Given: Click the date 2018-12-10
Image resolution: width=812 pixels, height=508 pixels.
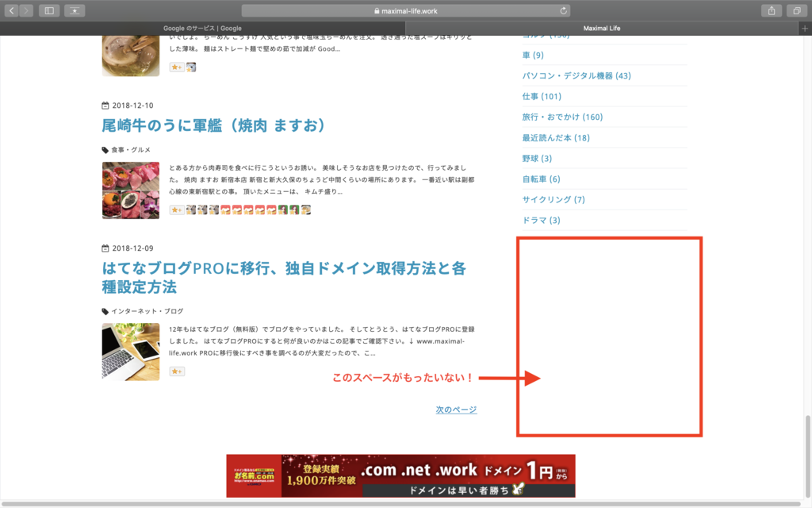Looking at the screenshot, I should (x=132, y=106).
